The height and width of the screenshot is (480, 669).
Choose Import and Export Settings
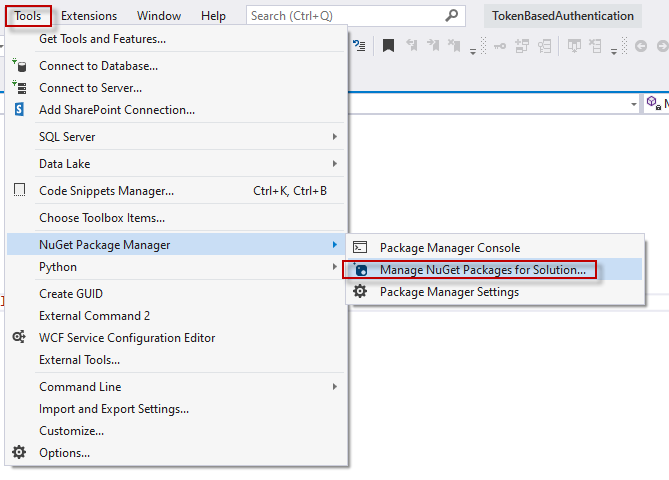(114, 409)
